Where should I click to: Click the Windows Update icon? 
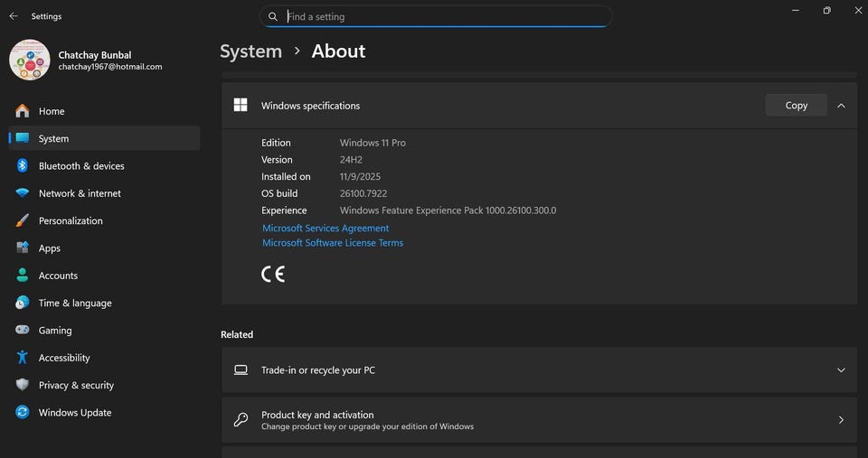point(23,413)
